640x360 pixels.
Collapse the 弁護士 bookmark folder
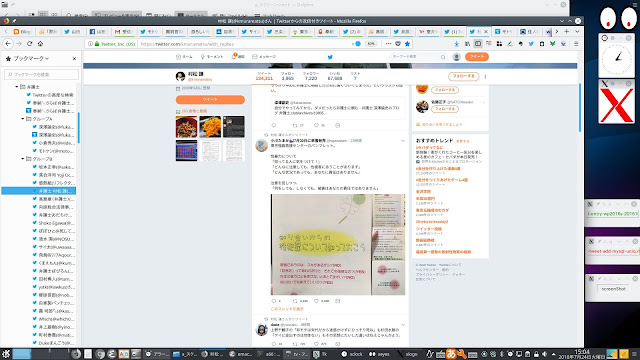click(x=17, y=87)
